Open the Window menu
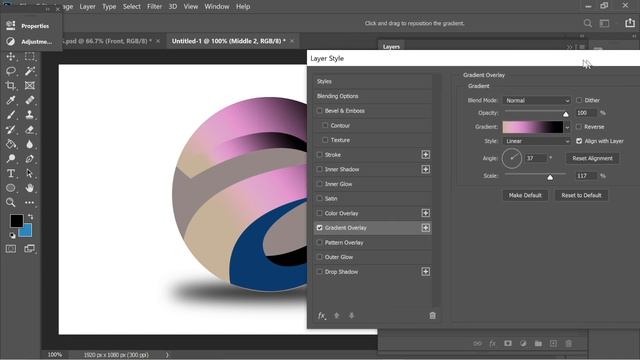 [217, 7]
